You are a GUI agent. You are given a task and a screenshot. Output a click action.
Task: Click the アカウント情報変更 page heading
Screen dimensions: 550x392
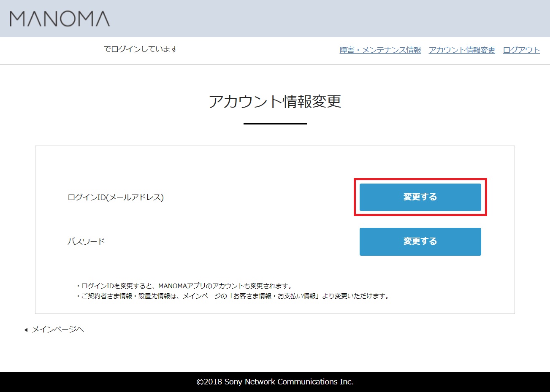point(275,102)
